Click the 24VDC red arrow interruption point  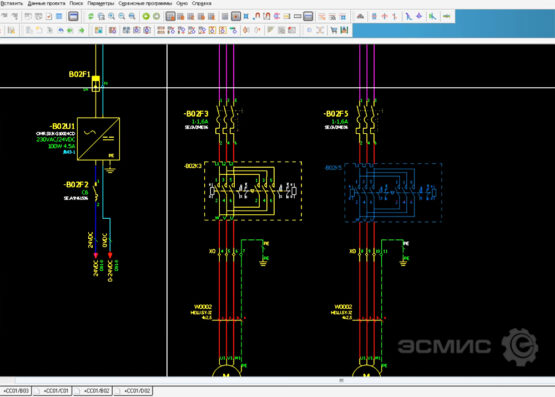tap(96, 255)
